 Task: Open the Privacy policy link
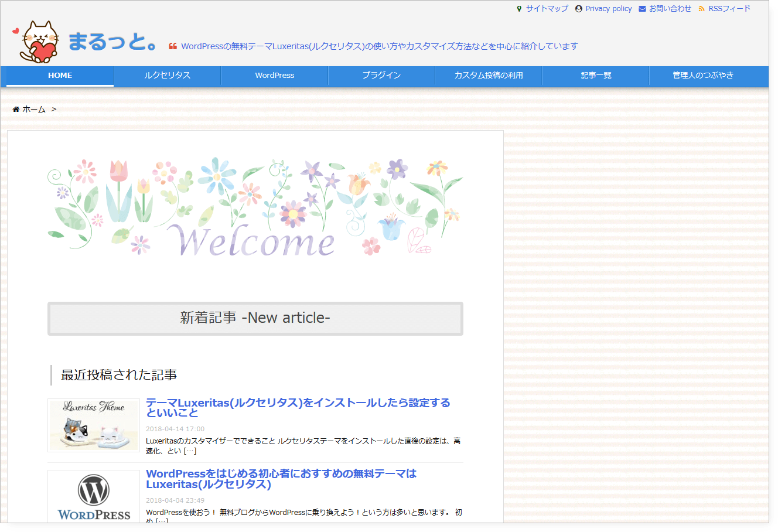pyautogui.click(x=609, y=8)
